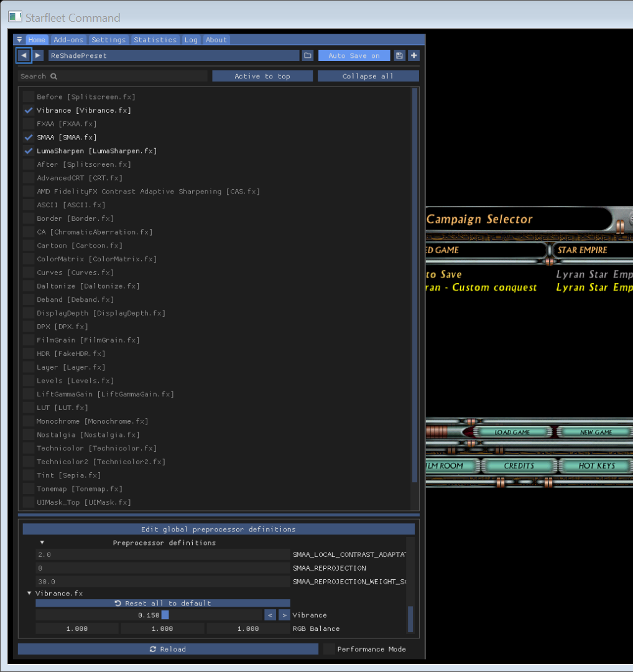Screen dimensions: 633x672
Task: Go to the previous preset with left arrow
Action: tap(24, 55)
